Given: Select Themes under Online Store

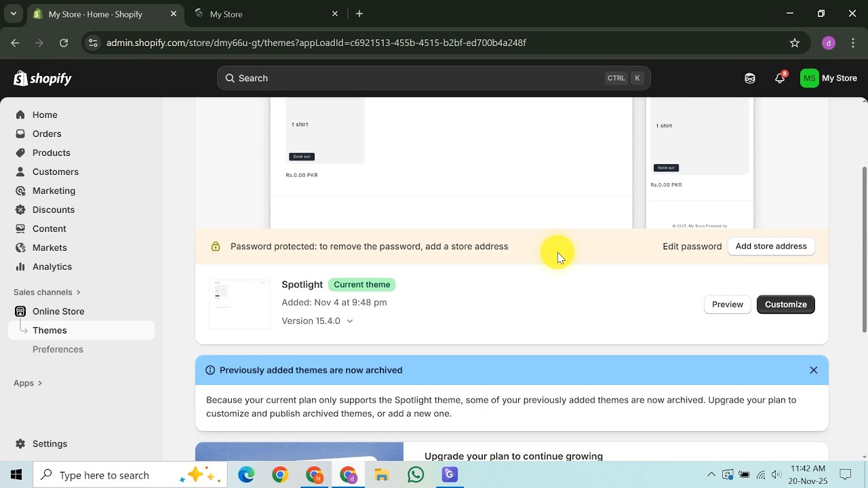Looking at the screenshot, I should click(x=81, y=330).
